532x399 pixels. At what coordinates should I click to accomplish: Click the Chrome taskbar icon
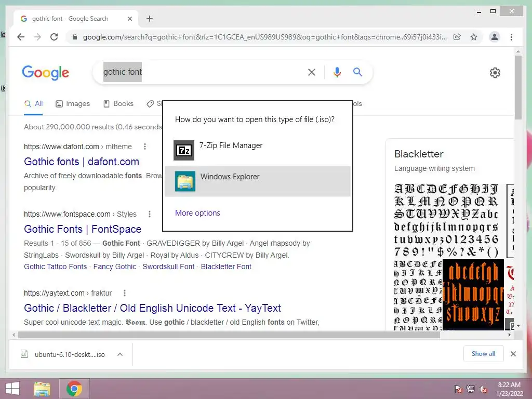(x=74, y=389)
